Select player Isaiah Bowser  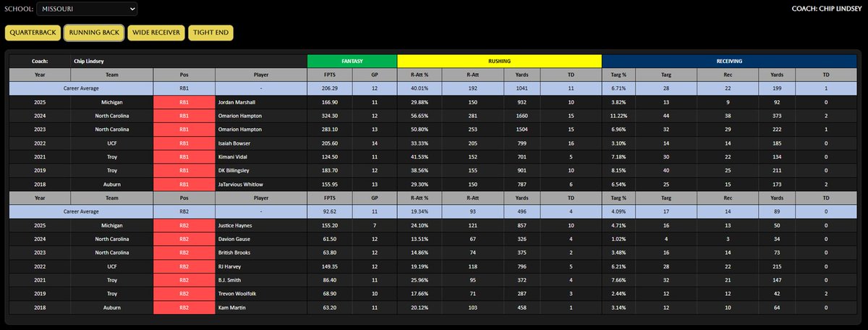pos(236,144)
